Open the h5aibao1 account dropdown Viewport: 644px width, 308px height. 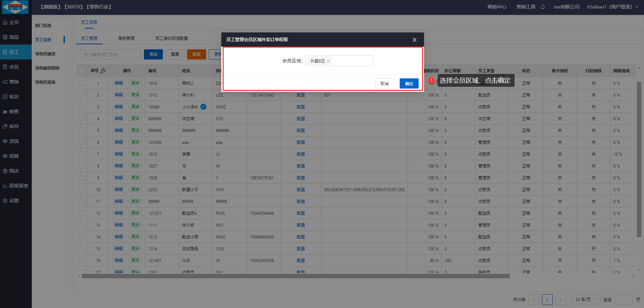coord(612,7)
